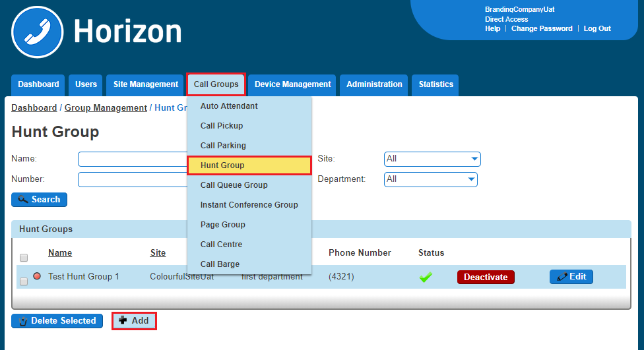This screenshot has height=350, width=644.
Task: Select Call Queue Group from the menu
Action: [249, 185]
